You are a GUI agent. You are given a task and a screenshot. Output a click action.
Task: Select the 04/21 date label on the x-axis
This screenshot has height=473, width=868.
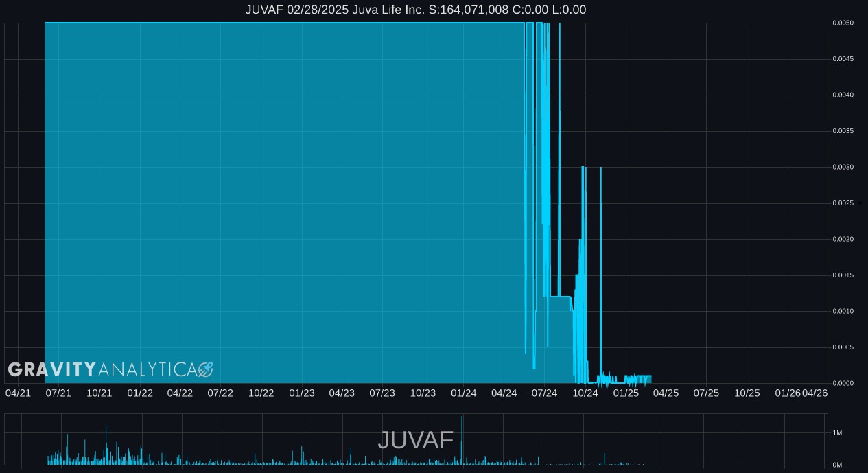click(18, 393)
